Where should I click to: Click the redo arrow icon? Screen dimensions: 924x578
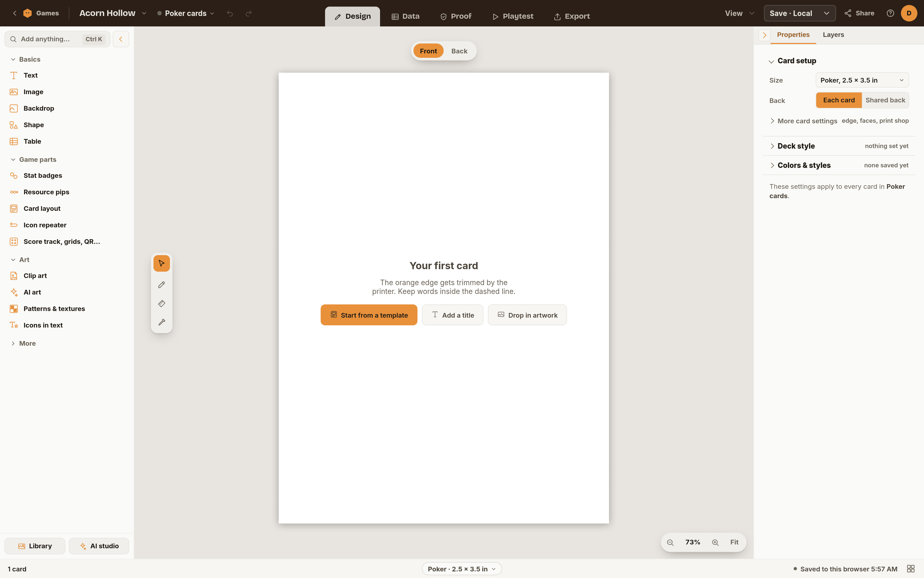coord(249,13)
